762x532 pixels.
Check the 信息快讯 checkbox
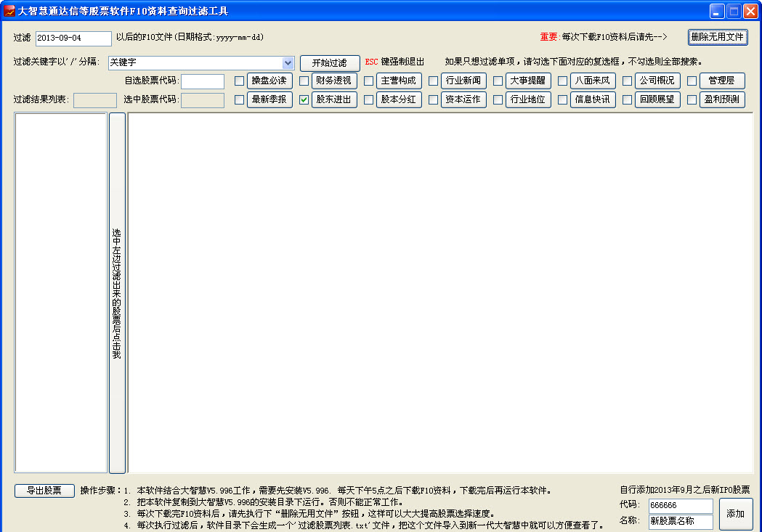(x=562, y=100)
